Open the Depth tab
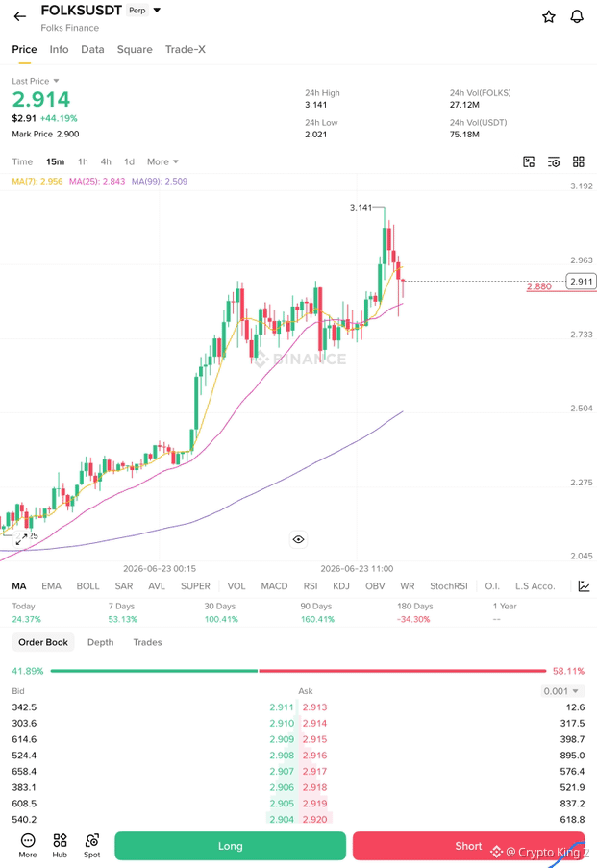 pyautogui.click(x=100, y=642)
